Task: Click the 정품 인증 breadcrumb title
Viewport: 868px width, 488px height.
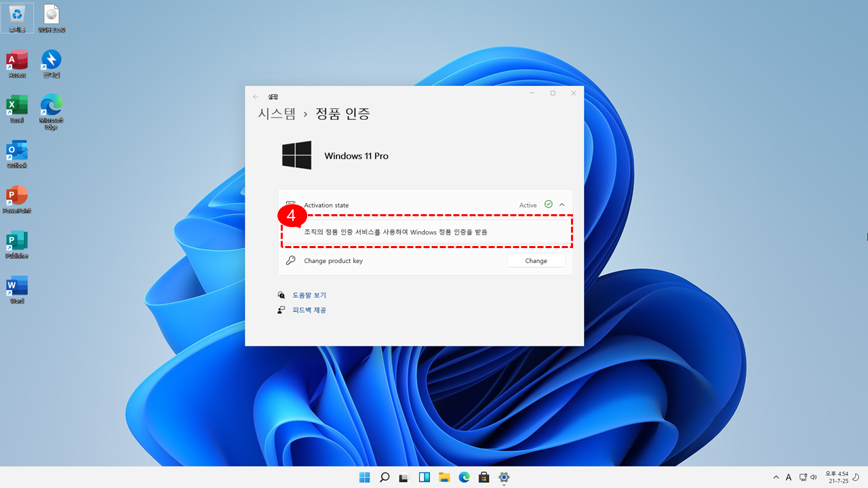Action: point(343,114)
